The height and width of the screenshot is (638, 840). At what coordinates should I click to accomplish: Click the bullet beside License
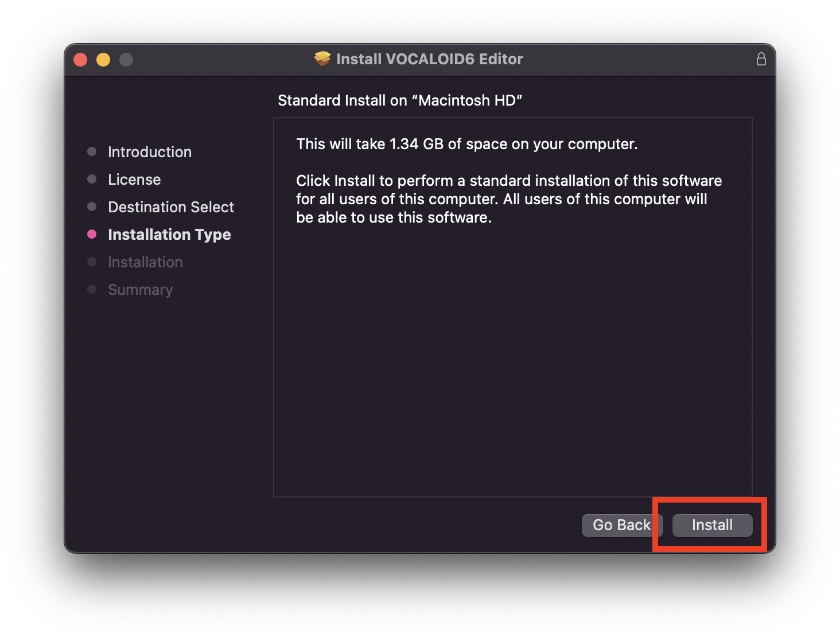click(x=92, y=179)
